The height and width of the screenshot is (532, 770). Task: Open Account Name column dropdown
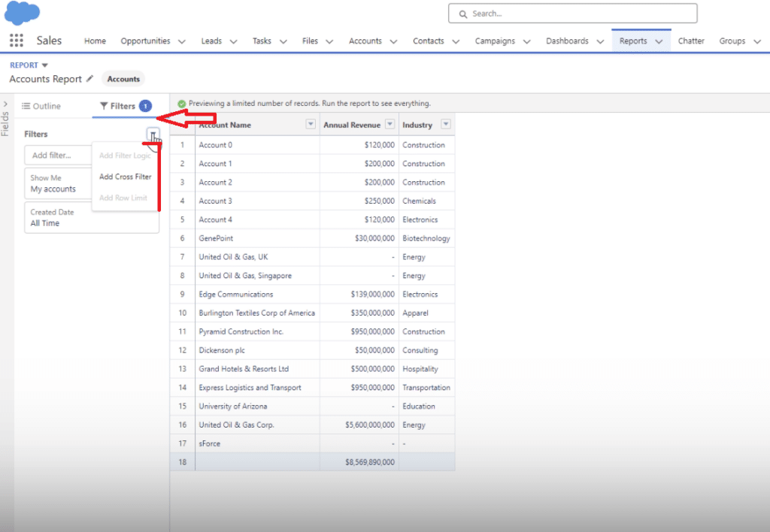[311, 124]
